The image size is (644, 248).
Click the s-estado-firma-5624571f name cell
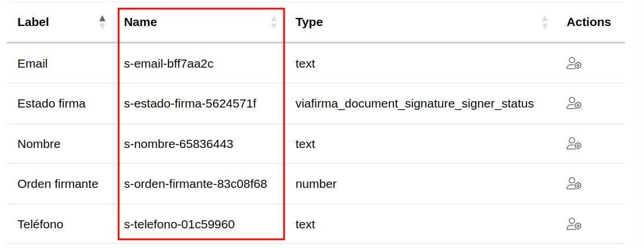coord(190,104)
